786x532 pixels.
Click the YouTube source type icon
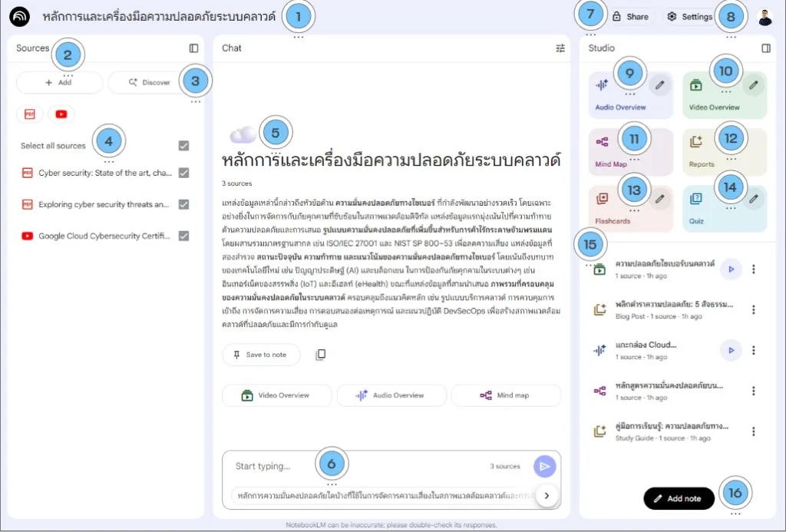point(61,114)
